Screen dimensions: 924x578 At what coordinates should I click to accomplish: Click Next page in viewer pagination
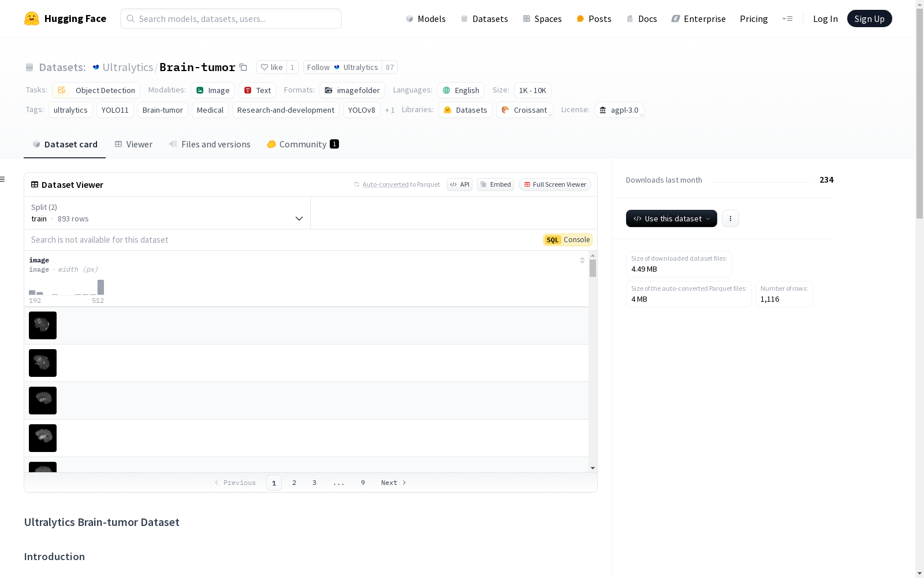click(394, 483)
